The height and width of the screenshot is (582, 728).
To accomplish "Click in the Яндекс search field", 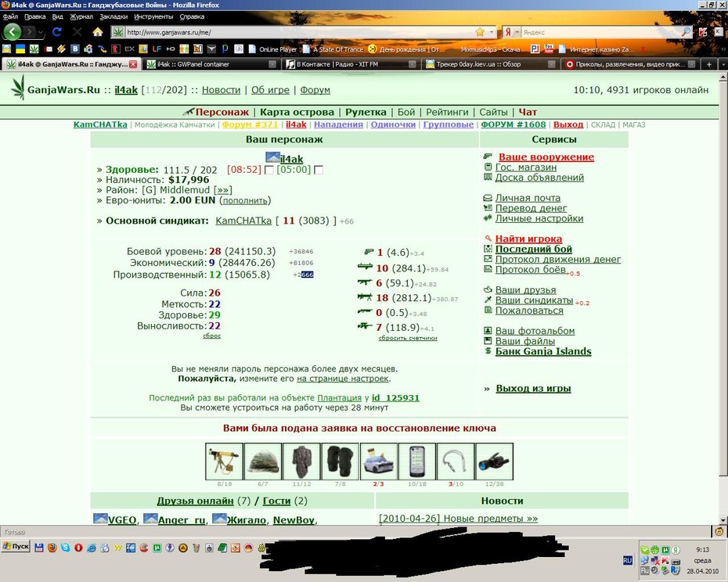I will (x=600, y=32).
